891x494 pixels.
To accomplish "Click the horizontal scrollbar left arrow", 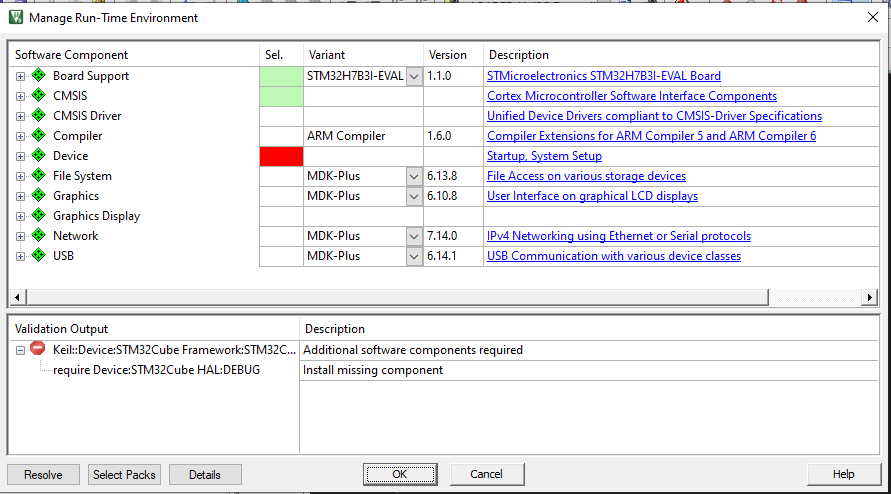I will (17, 297).
